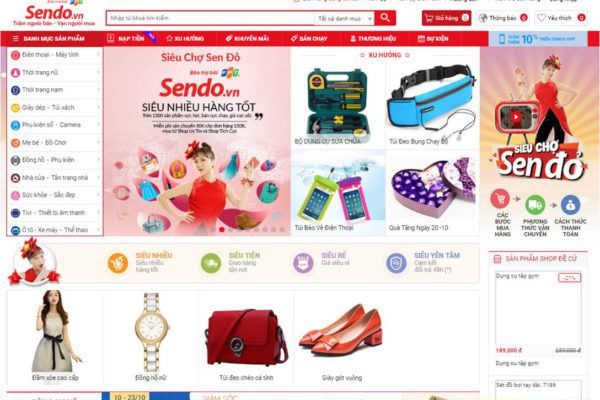Open Túi Đeo Bụng Chạy Bộ product
Image resolution: width=600 pixels, height=400 pixels.
(432, 105)
